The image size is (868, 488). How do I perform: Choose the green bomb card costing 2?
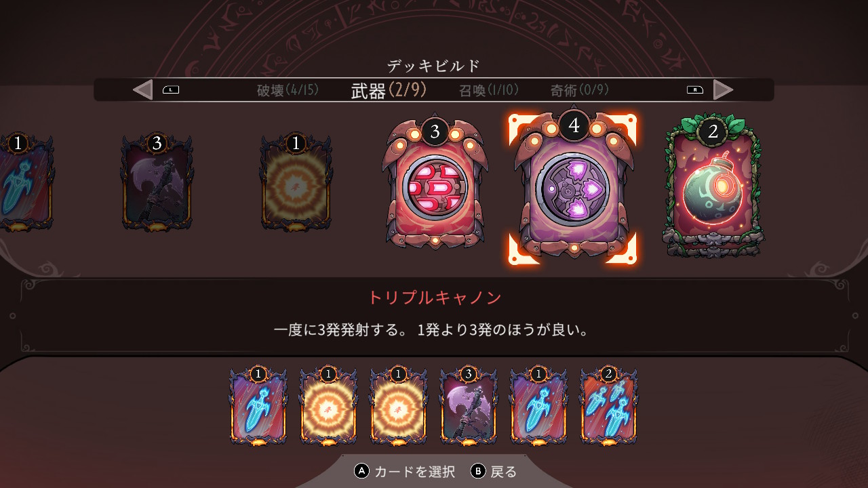point(713,186)
